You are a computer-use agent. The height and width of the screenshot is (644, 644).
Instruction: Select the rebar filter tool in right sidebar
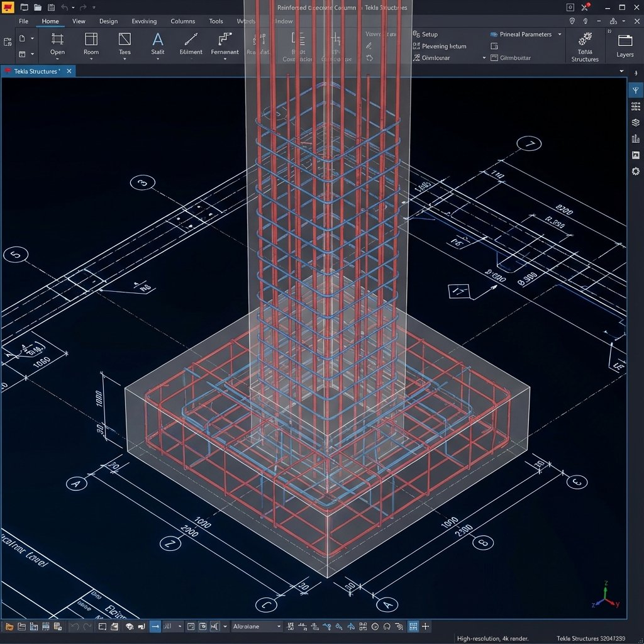click(635, 90)
